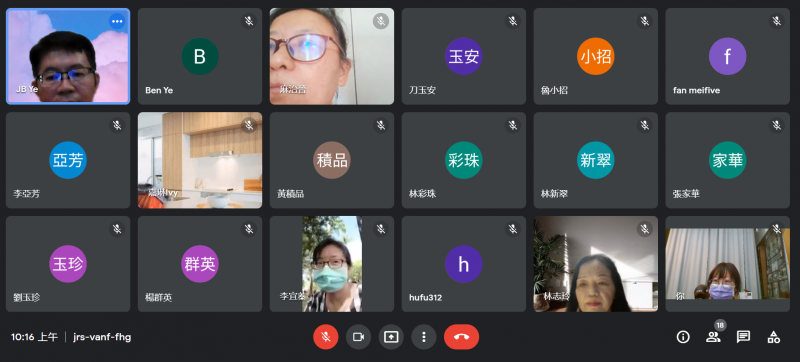Click the green B avatar of Ben Ye

200,56
